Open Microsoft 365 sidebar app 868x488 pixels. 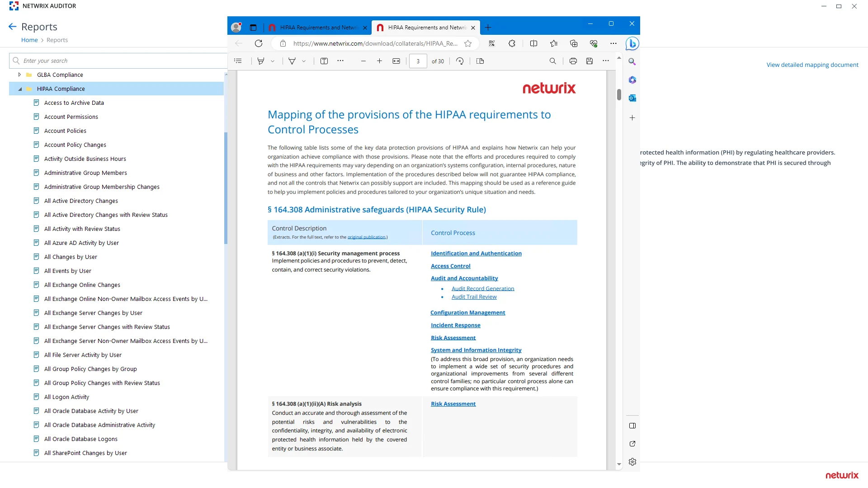tap(632, 80)
